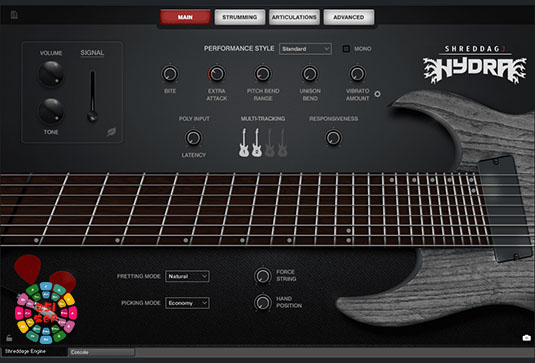
Task: Open the Picking Mode dropdown
Action: click(187, 303)
